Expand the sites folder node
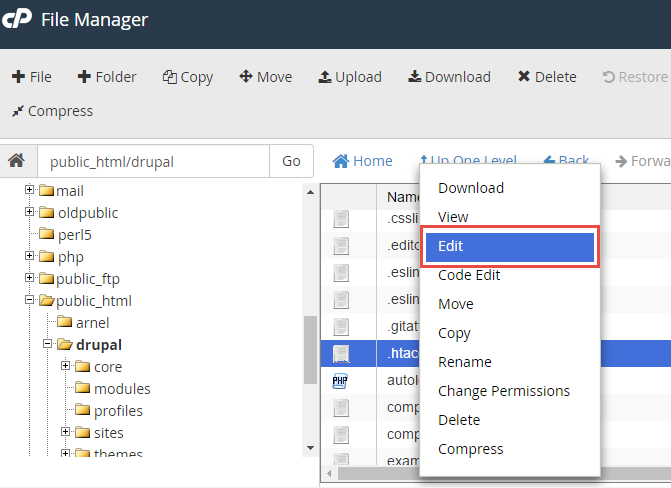Viewport: 671px width, 488px height. tap(66, 432)
